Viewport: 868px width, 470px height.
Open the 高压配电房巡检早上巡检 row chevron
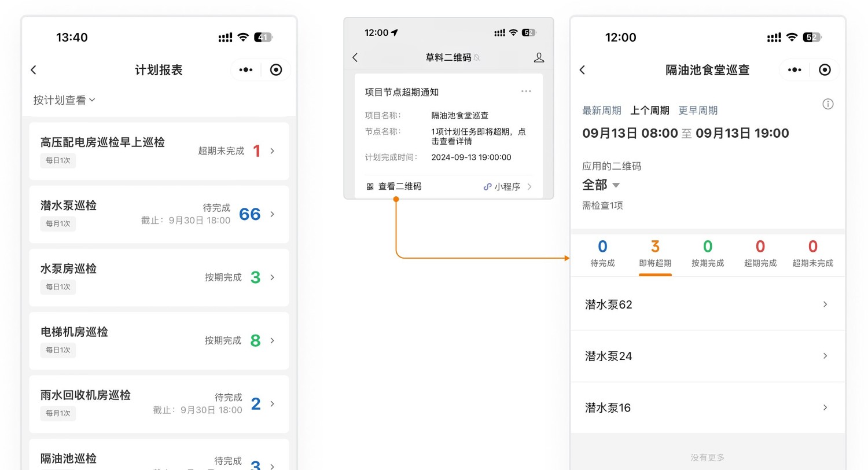[273, 151]
